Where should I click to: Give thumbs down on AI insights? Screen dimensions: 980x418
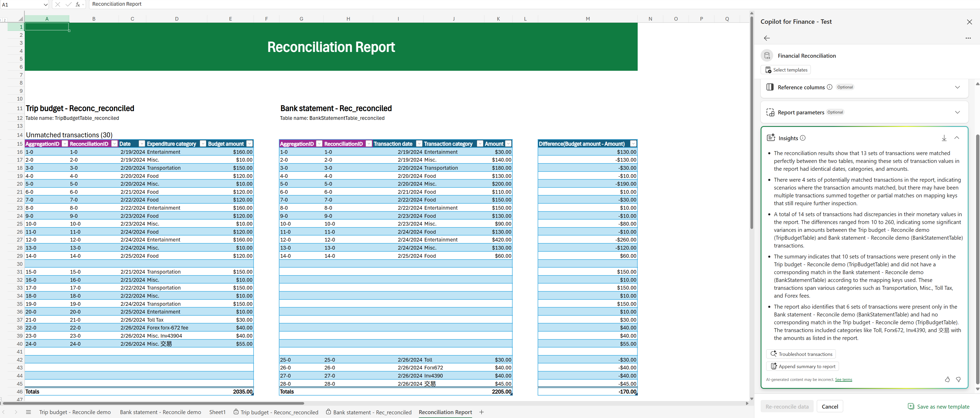tap(958, 379)
